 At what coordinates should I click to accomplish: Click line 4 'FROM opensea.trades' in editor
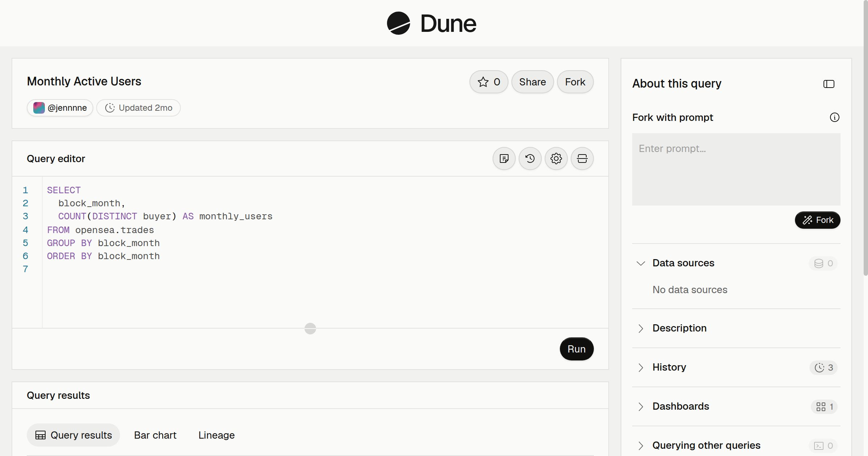(x=101, y=230)
